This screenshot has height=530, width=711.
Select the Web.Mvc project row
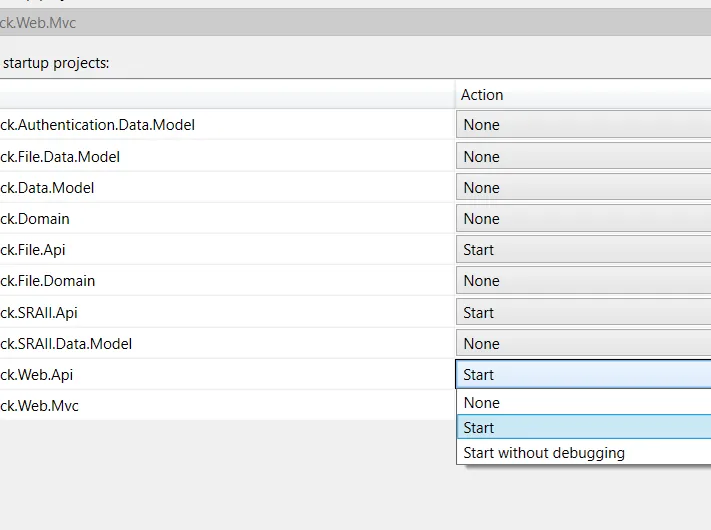coord(40,406)
